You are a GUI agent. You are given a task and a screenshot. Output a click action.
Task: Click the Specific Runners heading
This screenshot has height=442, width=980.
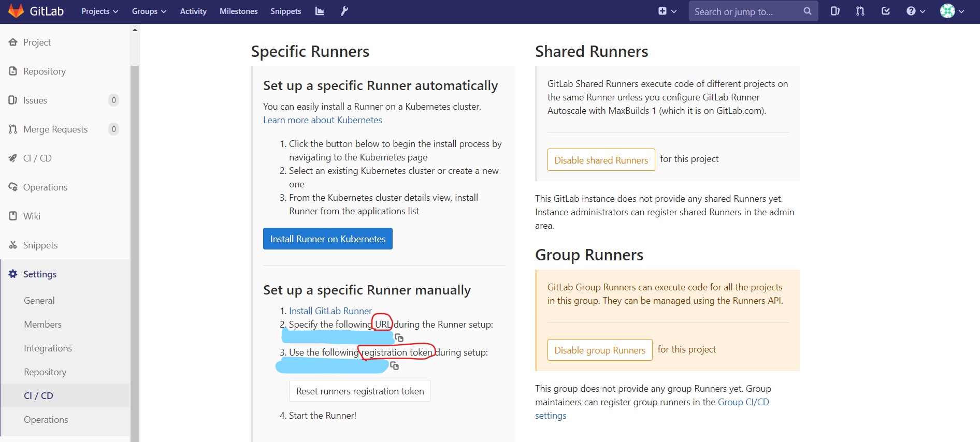310,51
